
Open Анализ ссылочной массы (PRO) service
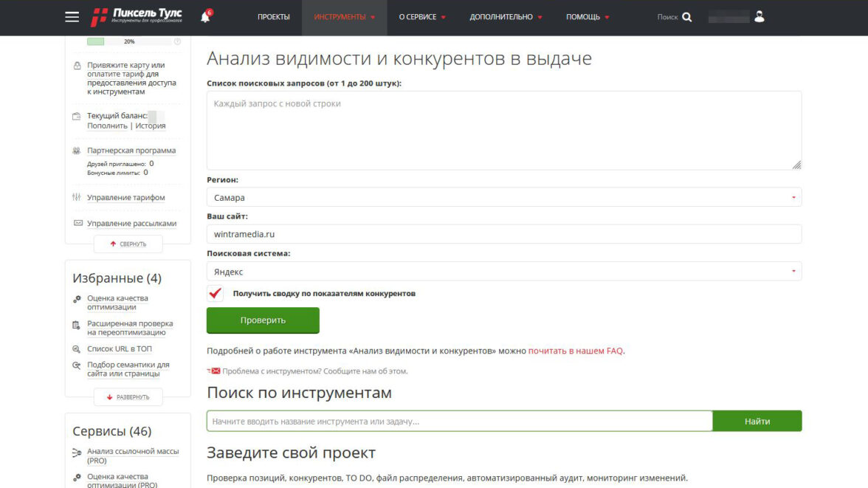point(133,456)
